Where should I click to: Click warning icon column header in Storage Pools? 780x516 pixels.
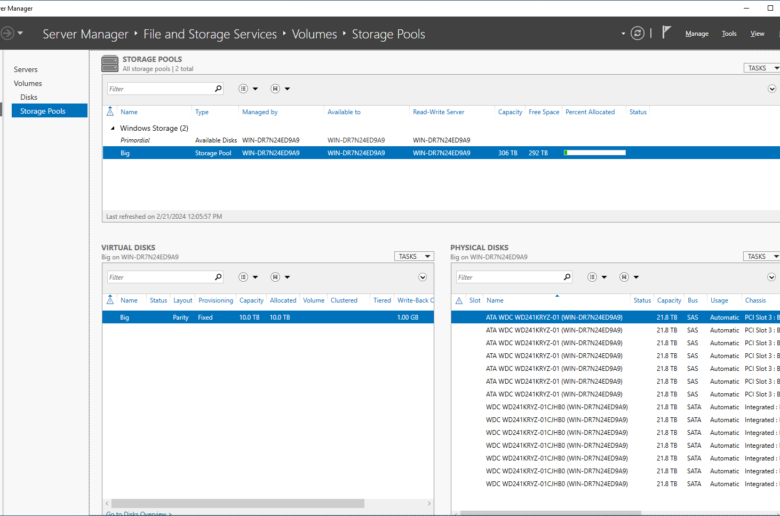point(110,111)
